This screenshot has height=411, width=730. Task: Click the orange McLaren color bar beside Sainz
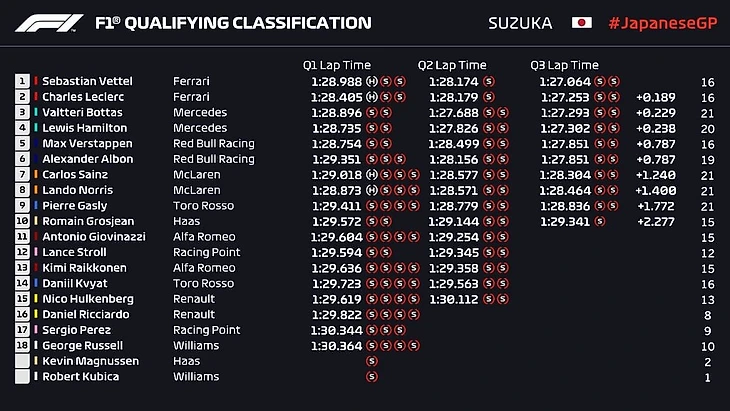[37, 174]
